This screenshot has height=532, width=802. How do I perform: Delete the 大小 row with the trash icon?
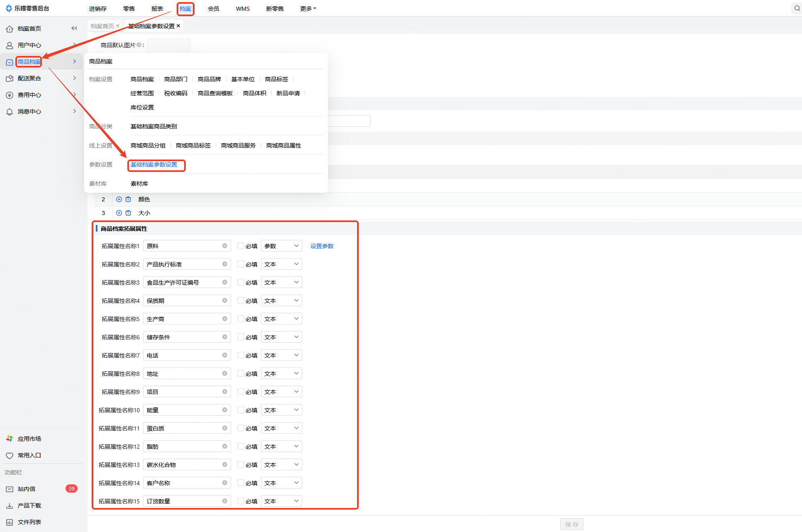tap(128, 213)
